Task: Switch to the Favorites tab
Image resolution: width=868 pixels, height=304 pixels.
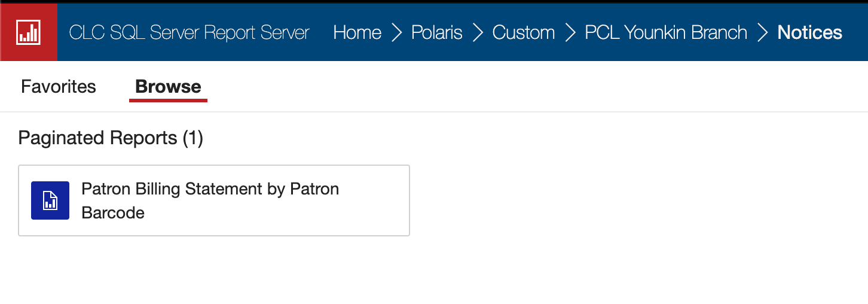Action: point(59,87)
